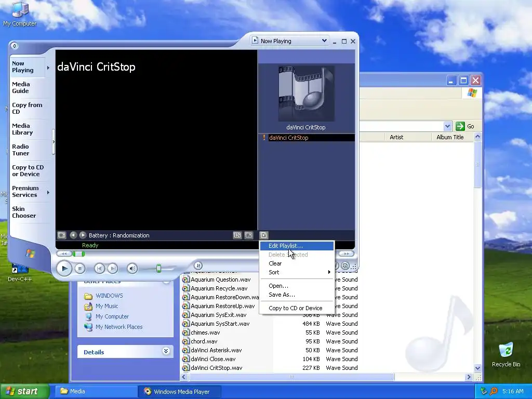This screenshot has width=532, height=399.
Task: Play the current track in Media Player
Action: pyautogui.click(x=64, y=269)
